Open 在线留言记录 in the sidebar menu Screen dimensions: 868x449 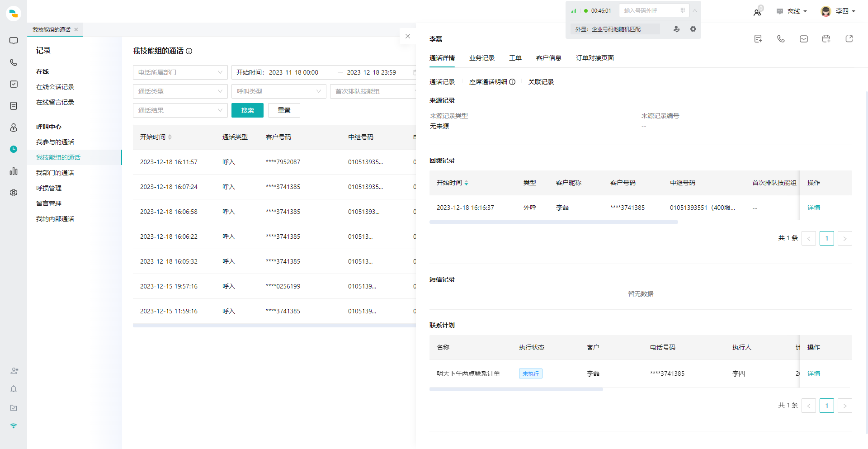[x=55, y=102]
